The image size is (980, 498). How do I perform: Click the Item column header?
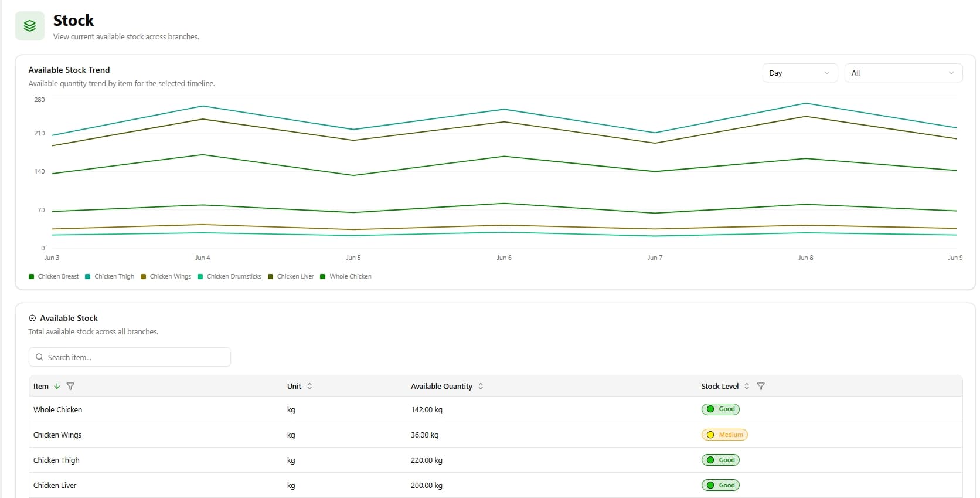click(41, 387)
